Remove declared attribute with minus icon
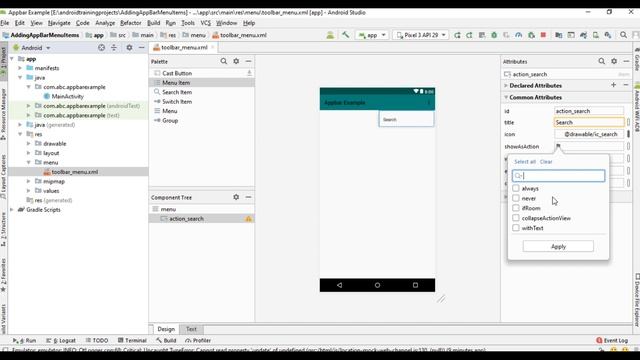640x360 pixels. point(626,85)
